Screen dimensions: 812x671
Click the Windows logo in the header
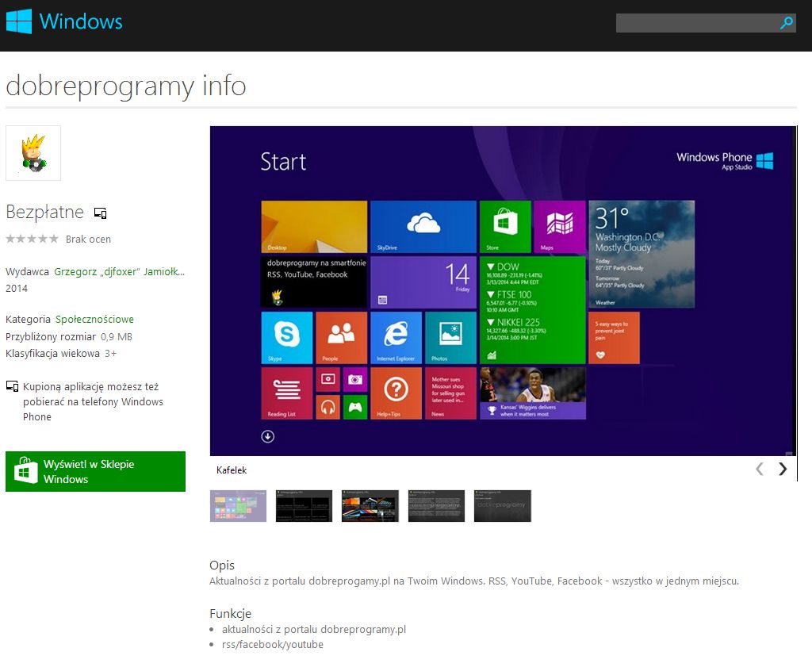(x=63, y=21)
